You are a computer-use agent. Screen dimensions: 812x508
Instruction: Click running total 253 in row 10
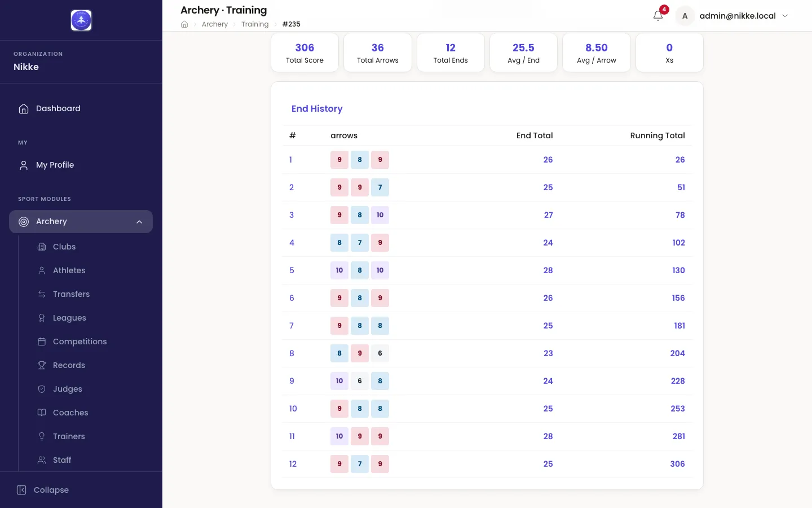click(678, 409)
